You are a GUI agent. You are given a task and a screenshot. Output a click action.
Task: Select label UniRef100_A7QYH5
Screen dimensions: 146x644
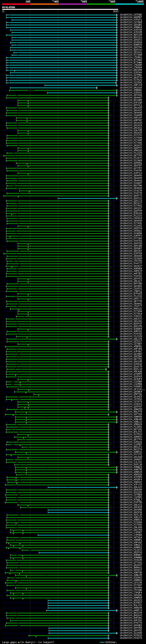tap(131, 32)
